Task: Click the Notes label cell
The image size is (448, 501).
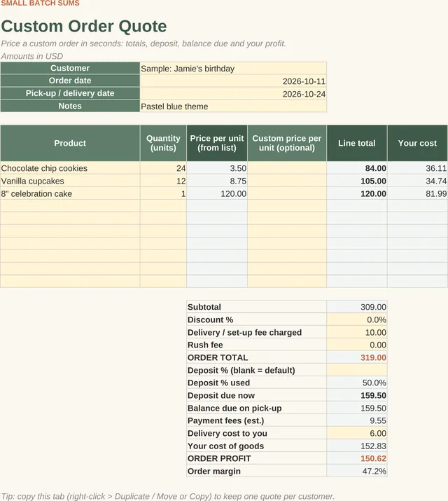Action: pos(70,106)
